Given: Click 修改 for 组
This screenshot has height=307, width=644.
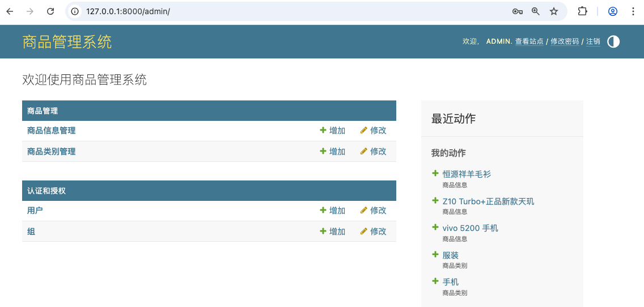Looking at the screenshot, I should tap(374, 232).
